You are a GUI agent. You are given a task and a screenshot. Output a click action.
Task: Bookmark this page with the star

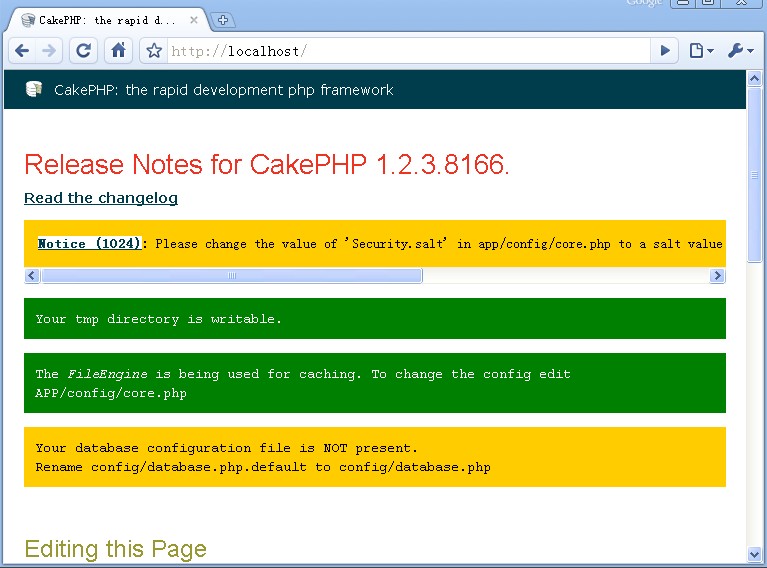point(154,51)
